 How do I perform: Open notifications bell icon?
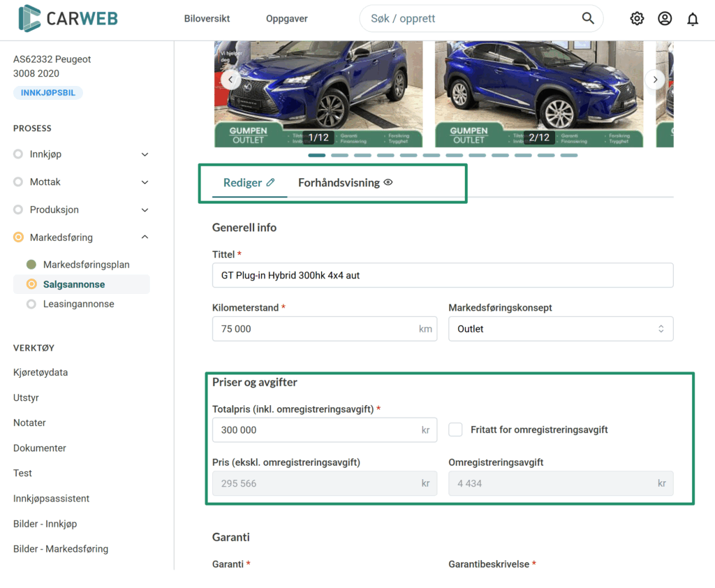693,19
